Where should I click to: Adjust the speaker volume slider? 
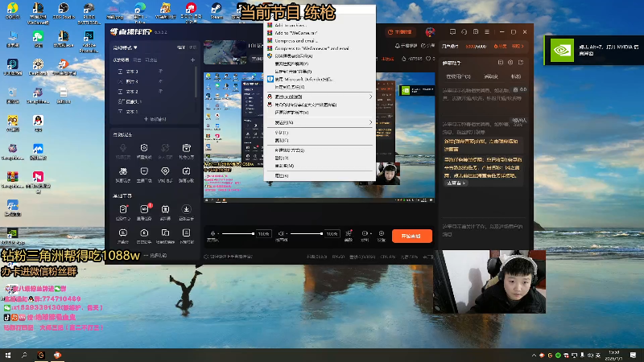[x=307, y=233]
